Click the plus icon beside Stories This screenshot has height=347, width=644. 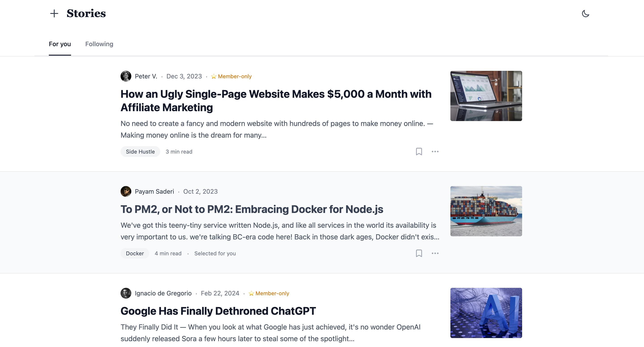pos(54,13)
